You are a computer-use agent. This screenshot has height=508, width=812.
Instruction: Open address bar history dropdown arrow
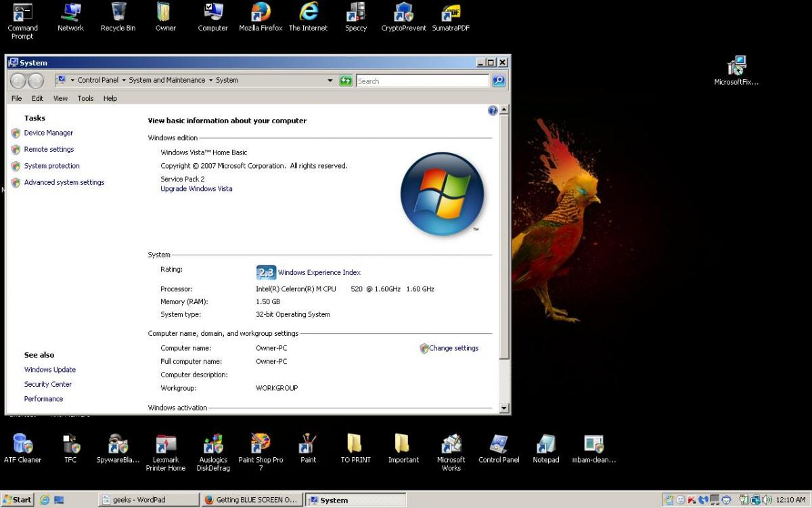[330, 81]
